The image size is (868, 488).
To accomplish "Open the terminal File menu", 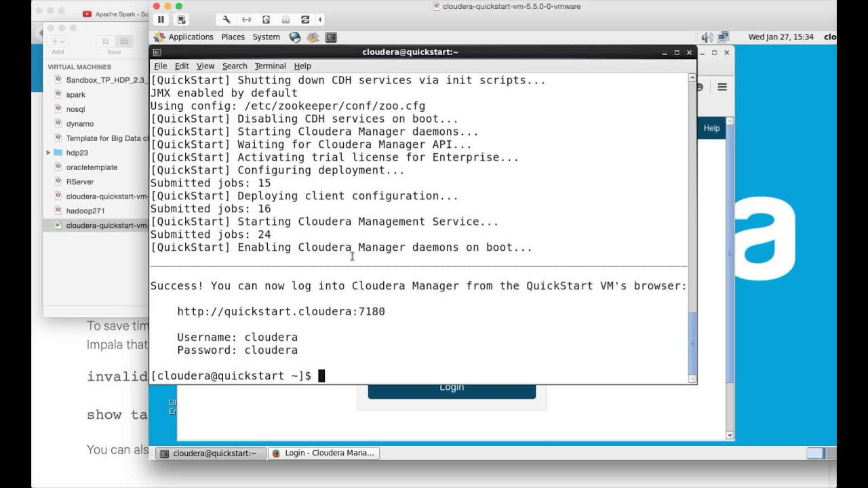I will tap(160, 66).
